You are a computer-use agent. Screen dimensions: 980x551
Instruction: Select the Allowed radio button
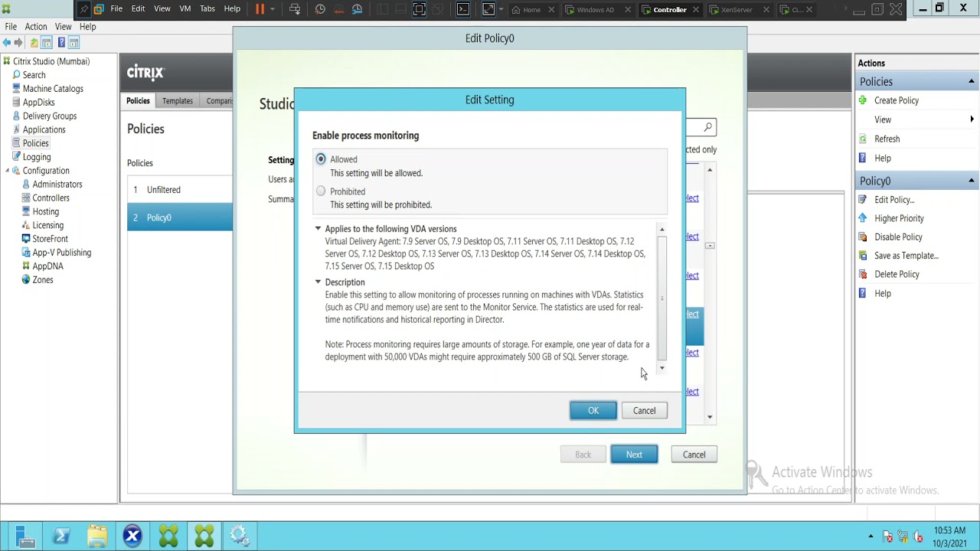point(321,159)
